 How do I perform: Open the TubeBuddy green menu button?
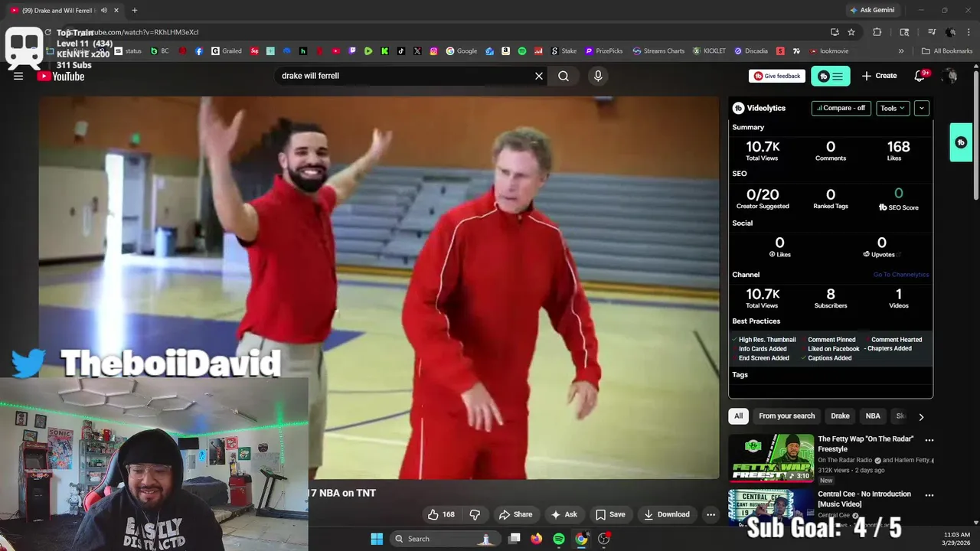point(831,76)
